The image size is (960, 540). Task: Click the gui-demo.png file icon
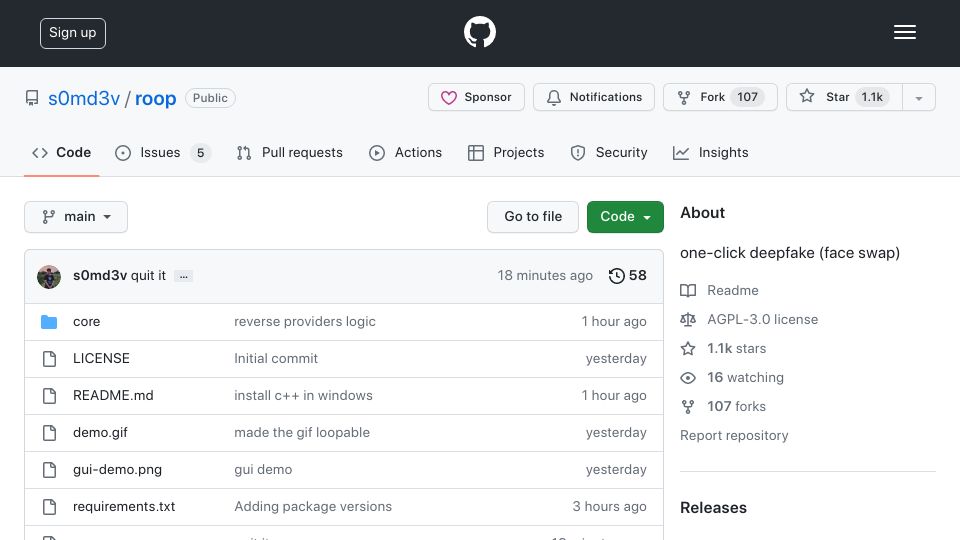(x=50, y=470)
